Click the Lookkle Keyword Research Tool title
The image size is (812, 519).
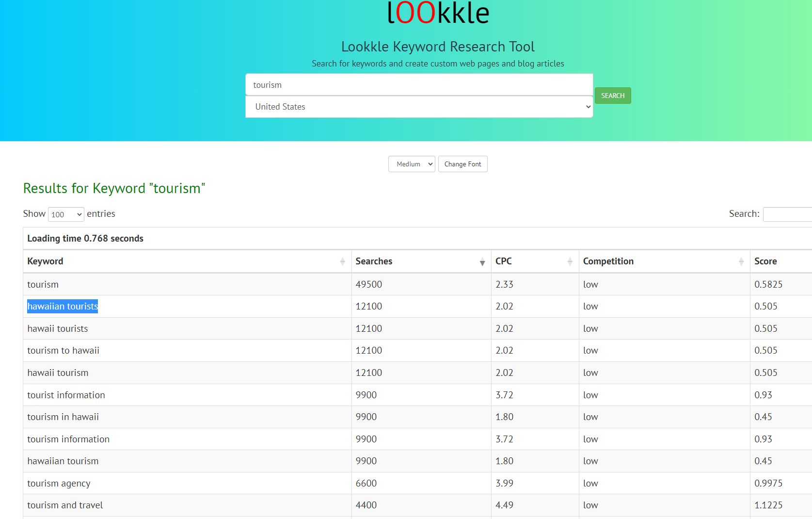click(438, 47)
